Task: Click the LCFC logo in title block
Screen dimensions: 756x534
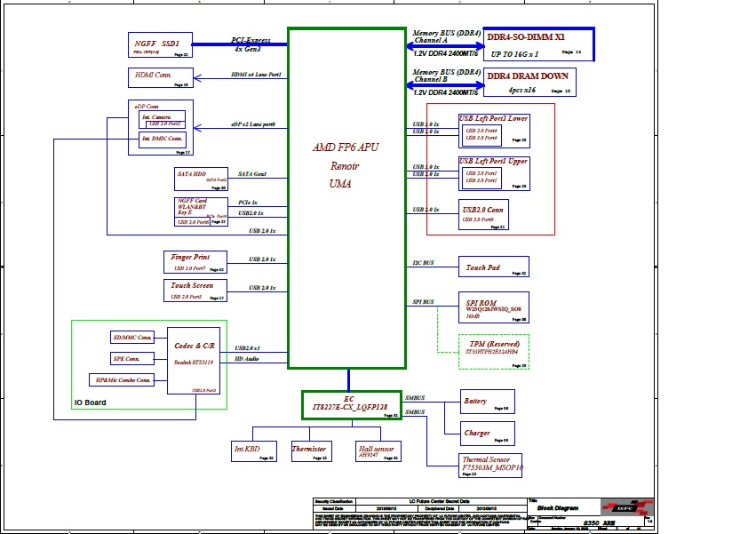Action: [627, 507]
